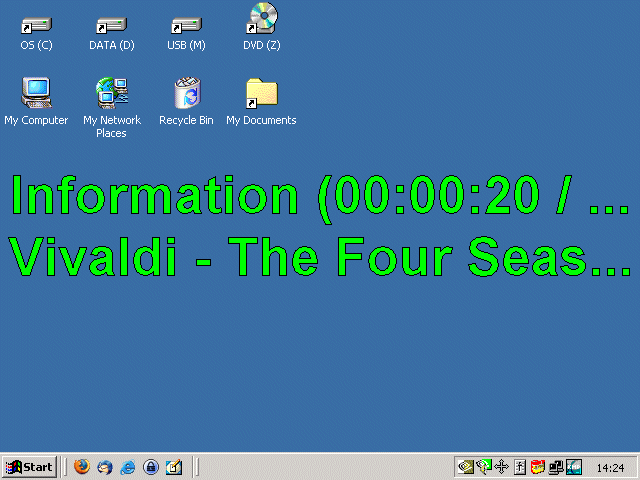
Task: Click the letter f tray icon
Action: (520, 467)
